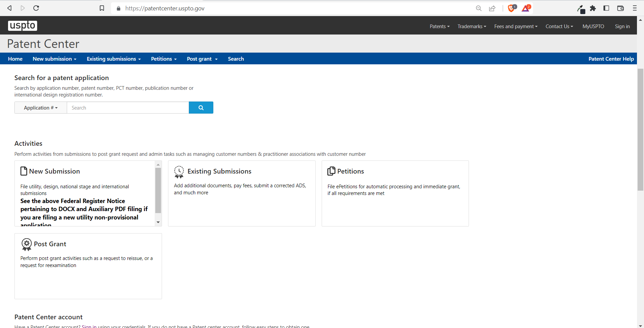The width and height of the screenshot is (644, 328).
Task: Click the USPTO logo
Action: [x=22, y=25]
